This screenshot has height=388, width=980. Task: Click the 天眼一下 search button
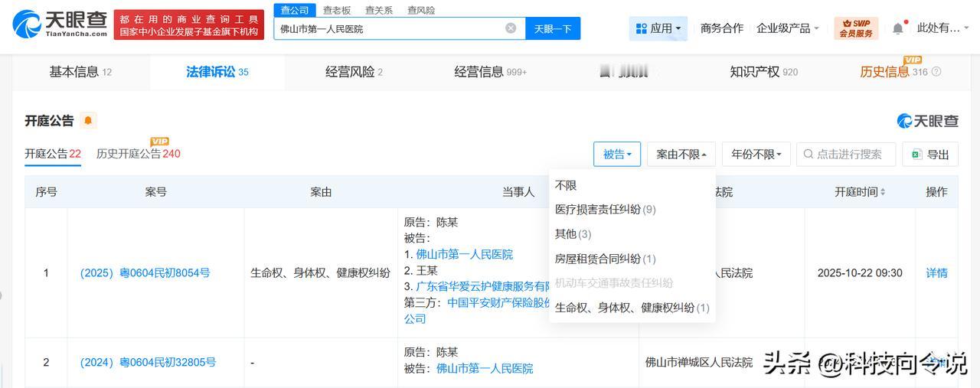point(553,28)
